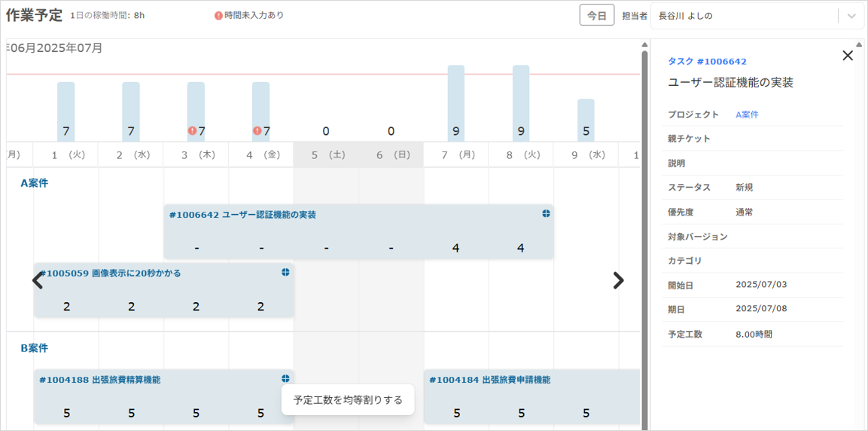The image size is (868, 431).
Task: Close the task detail panel
Action: pyautogui.click(x=848, y=56)
